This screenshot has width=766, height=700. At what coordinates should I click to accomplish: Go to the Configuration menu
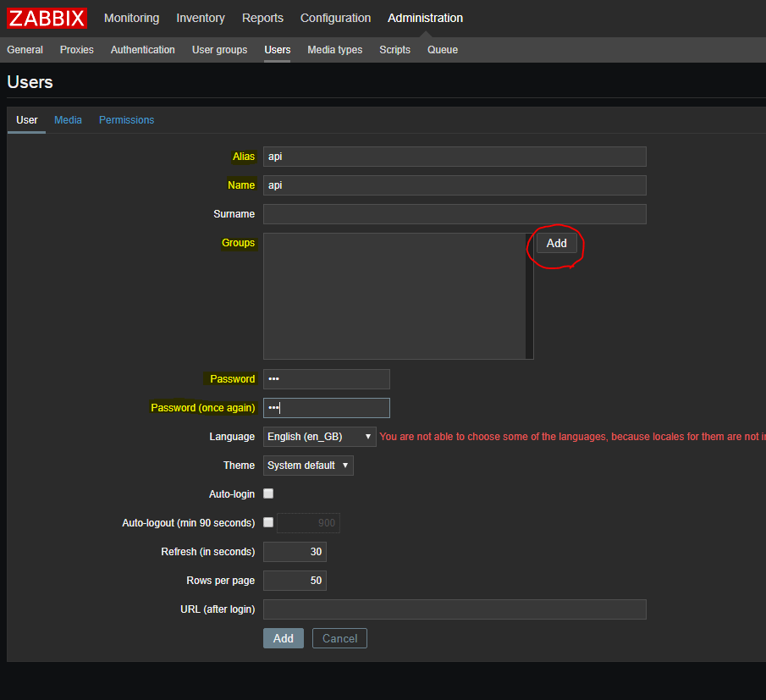335,18
